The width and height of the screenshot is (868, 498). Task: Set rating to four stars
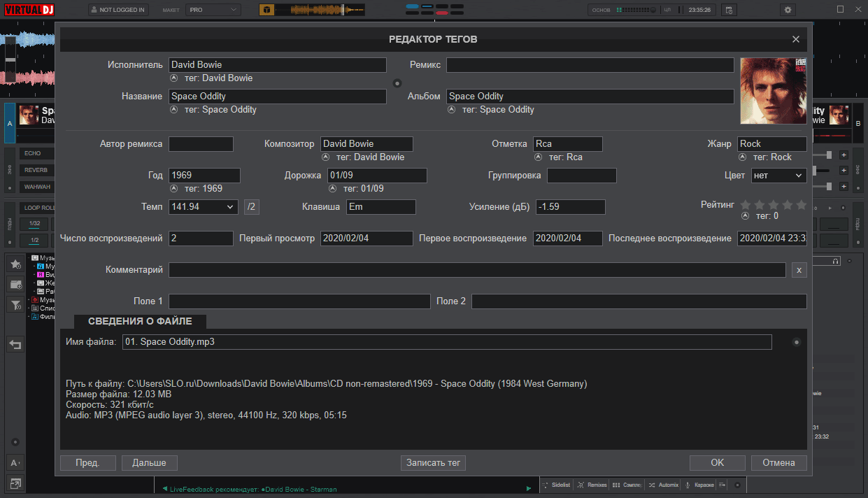pyautogui.click(x=788, y=205)
